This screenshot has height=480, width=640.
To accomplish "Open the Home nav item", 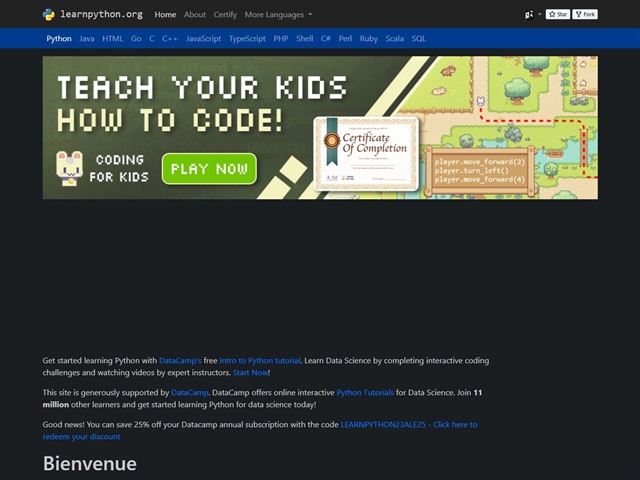I will [x=165, y=15].
